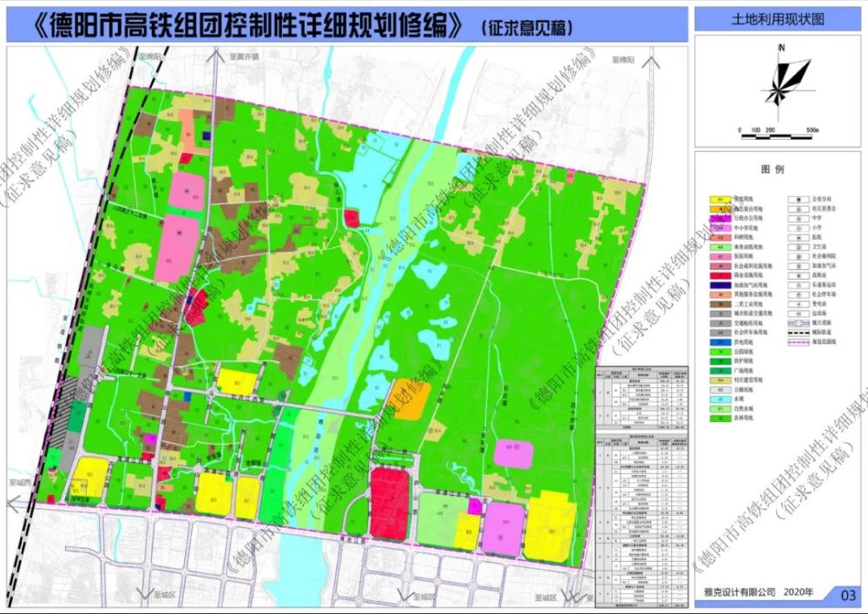
Task: Click the company name 雅克设计有限公司
Action: (740, 591)
